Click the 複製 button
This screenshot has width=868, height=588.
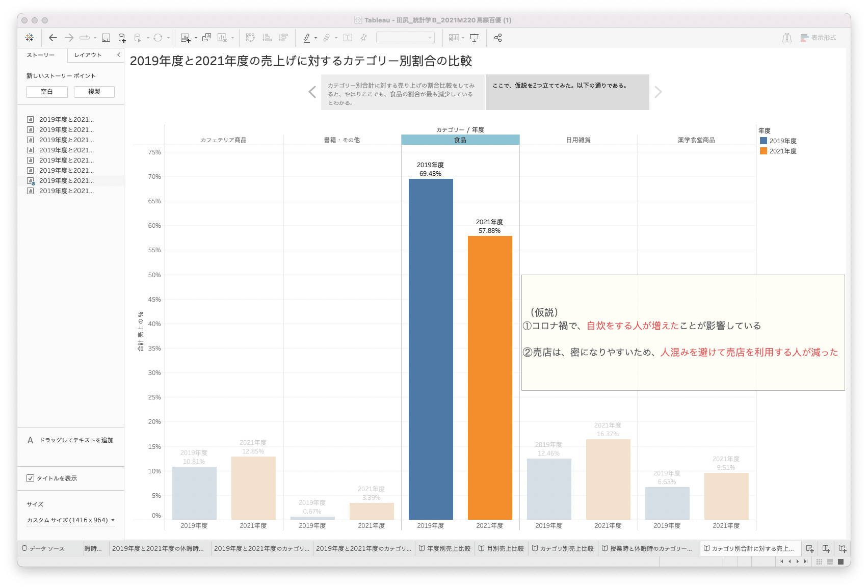(x=94, y=92)
